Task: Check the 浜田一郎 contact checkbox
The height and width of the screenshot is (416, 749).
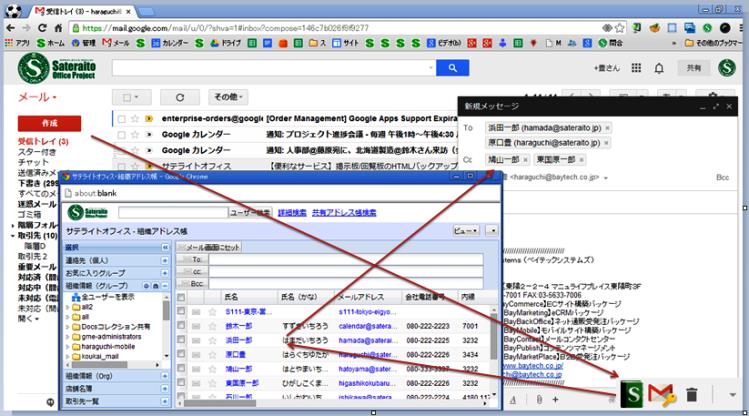Action: click(181, 340)
